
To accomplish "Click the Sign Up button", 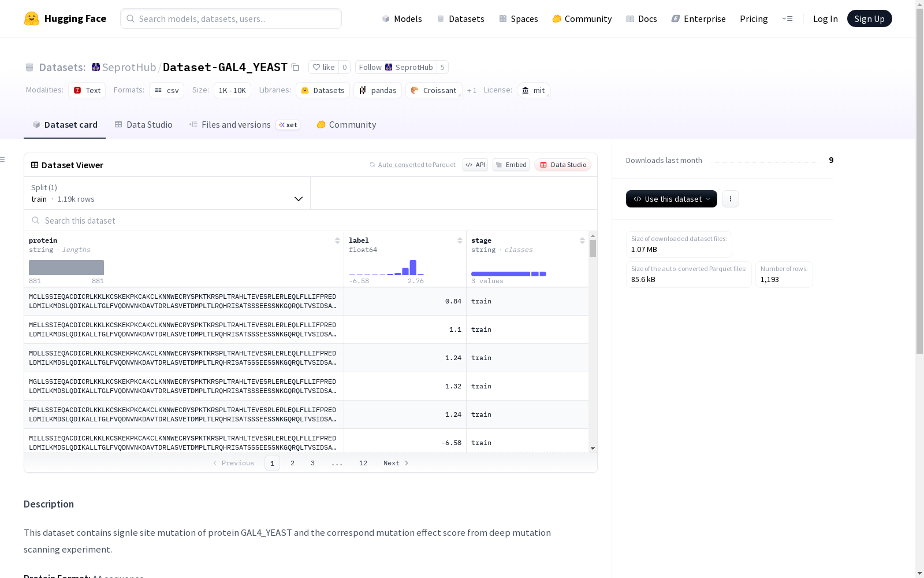I will tap(870, 18).
